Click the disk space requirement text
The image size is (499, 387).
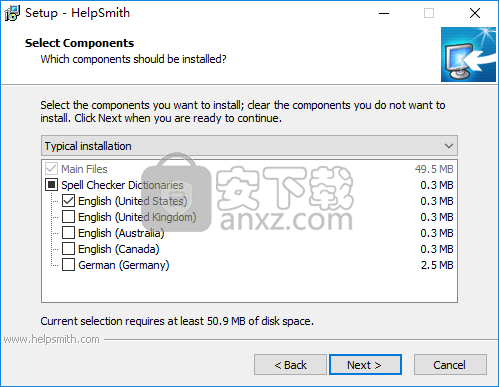177,321
